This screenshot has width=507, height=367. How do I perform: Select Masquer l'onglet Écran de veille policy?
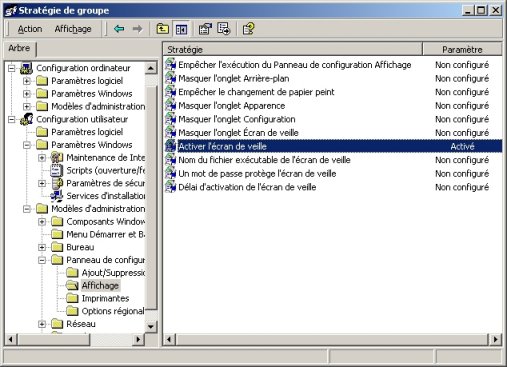coord(238,133)
